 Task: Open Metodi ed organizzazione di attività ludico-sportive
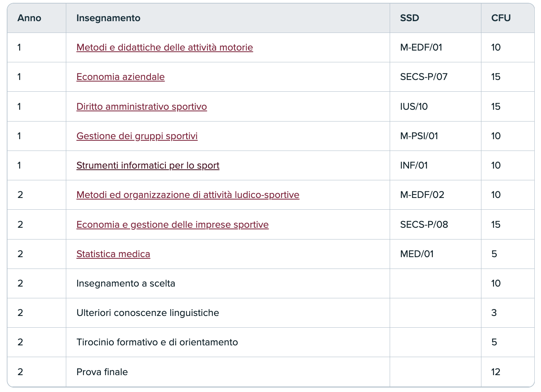[x=188, y=195]
